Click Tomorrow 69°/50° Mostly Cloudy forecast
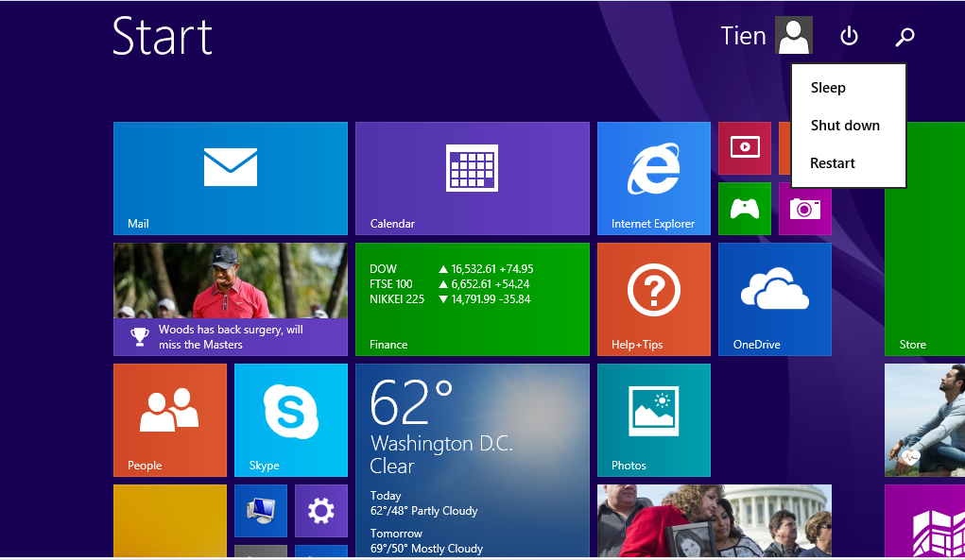965x560 pixels. [426, 541]
